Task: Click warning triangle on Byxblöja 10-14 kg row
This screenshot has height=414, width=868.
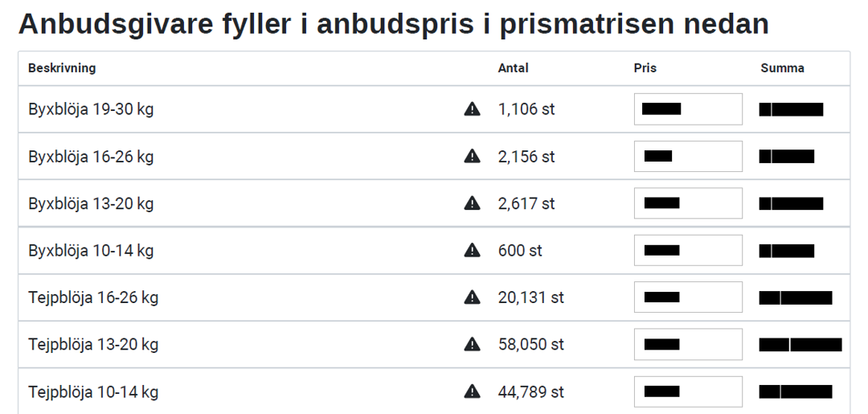Action: [x=472, y=250]
